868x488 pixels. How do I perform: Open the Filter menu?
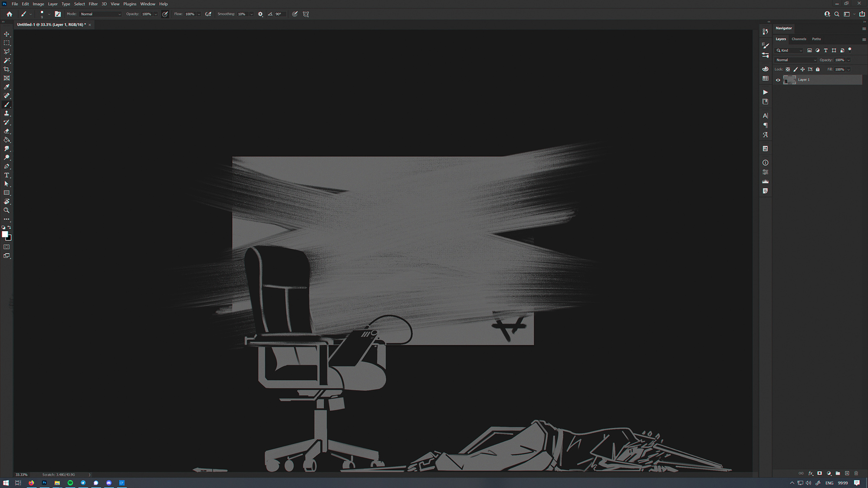pyautogui.click(x=93, y=4)
